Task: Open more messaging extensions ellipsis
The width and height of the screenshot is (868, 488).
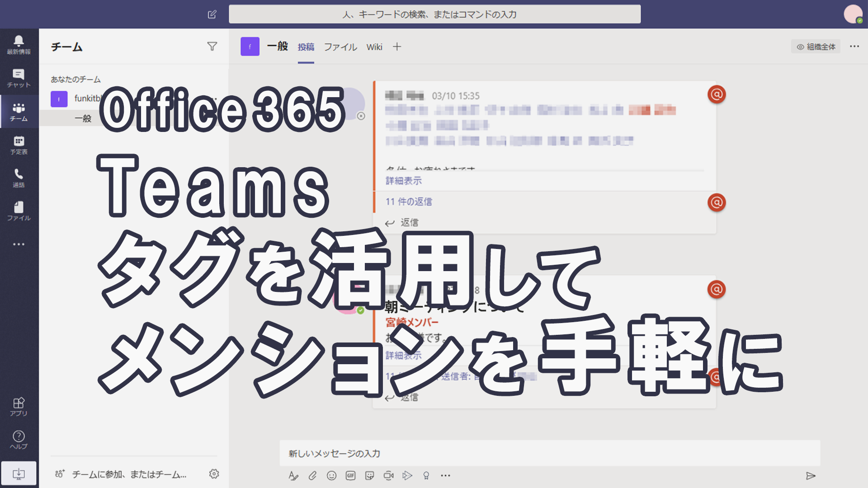Action: click(x=445, y=475)
